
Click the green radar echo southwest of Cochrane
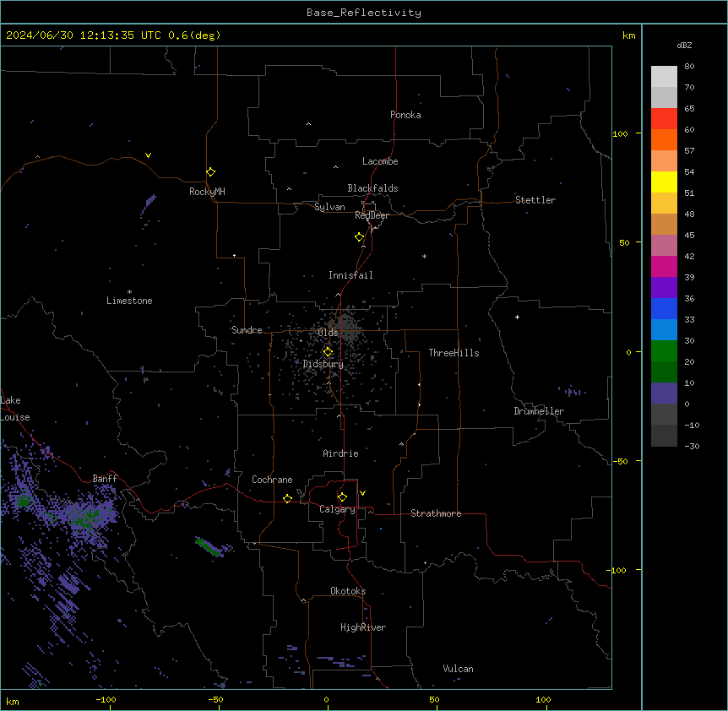pos(207,546)
